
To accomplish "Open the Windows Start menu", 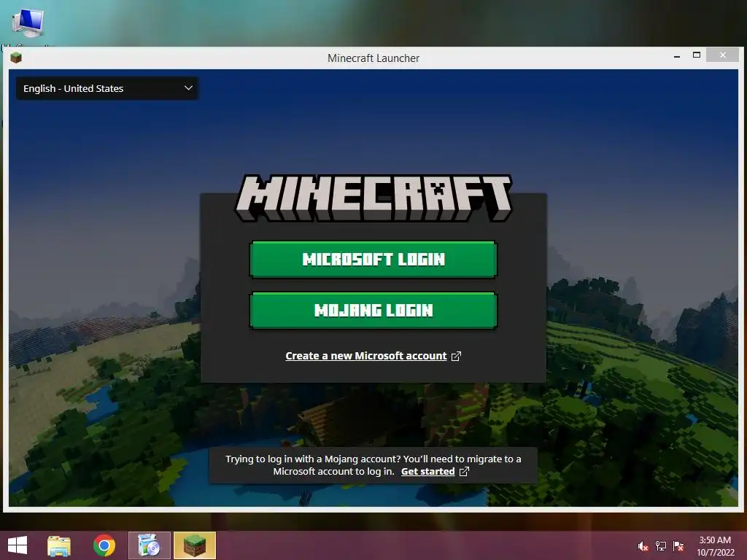I will 18,545.
